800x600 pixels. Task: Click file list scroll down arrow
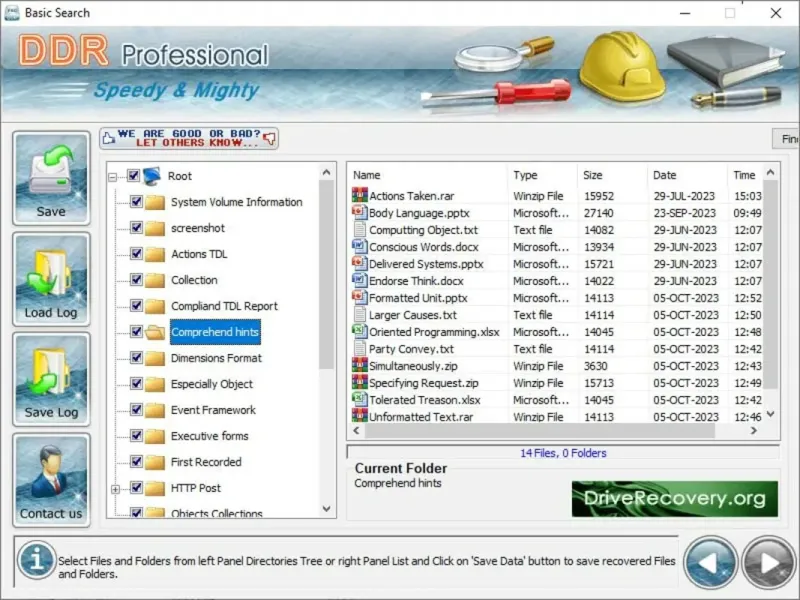tap(770, 414)
